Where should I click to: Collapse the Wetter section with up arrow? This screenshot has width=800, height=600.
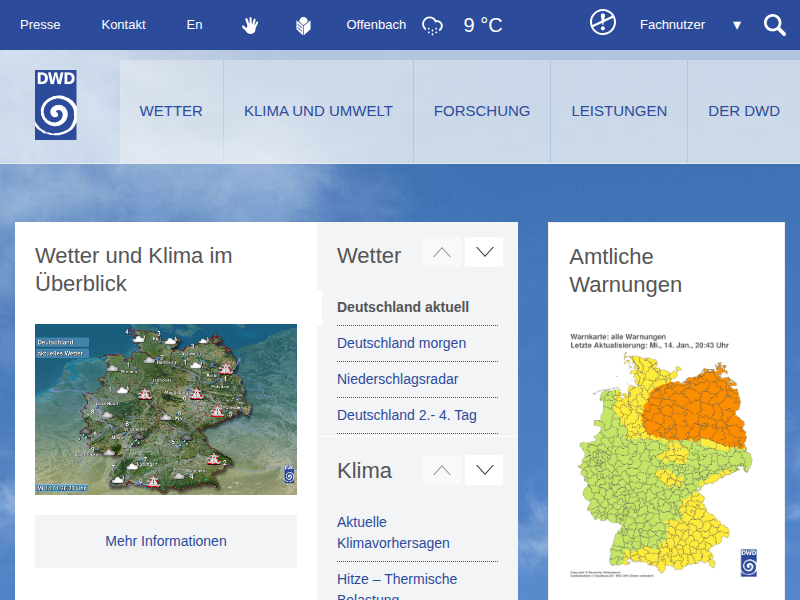click(442, 252)
